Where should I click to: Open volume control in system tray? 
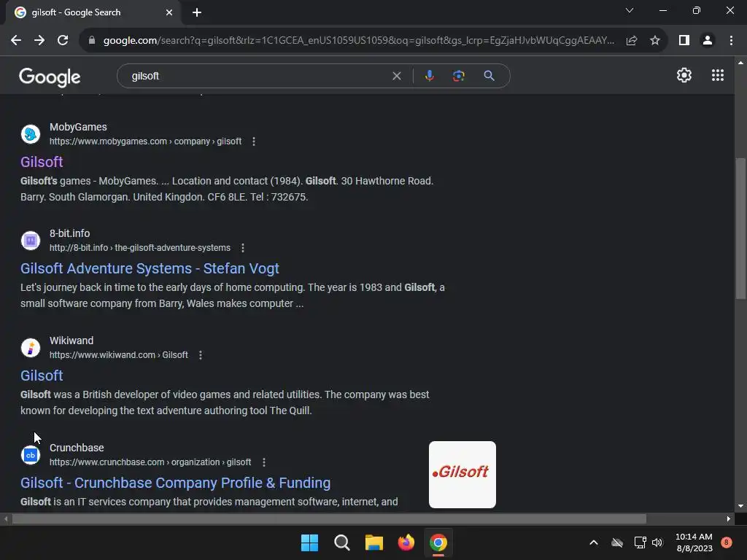[657, 542]
